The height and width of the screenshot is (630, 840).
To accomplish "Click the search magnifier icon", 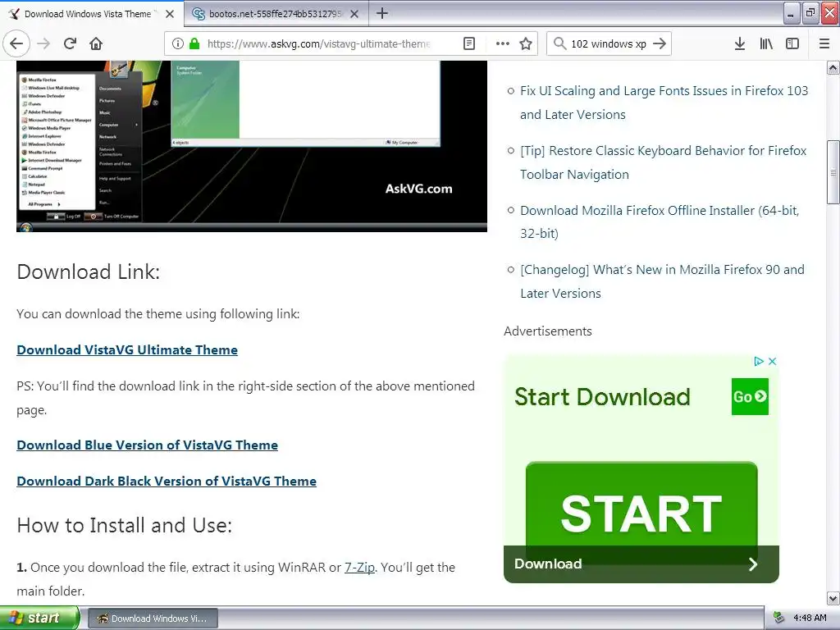I will tap(559, 43).
